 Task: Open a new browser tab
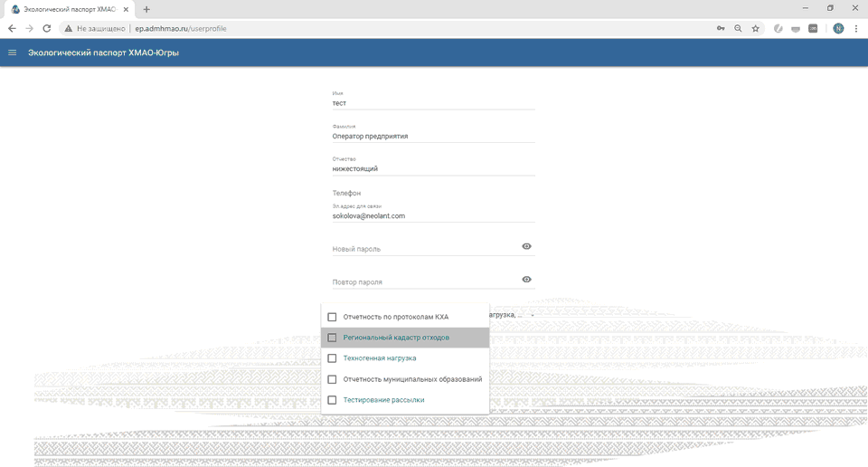pos(146,9)
